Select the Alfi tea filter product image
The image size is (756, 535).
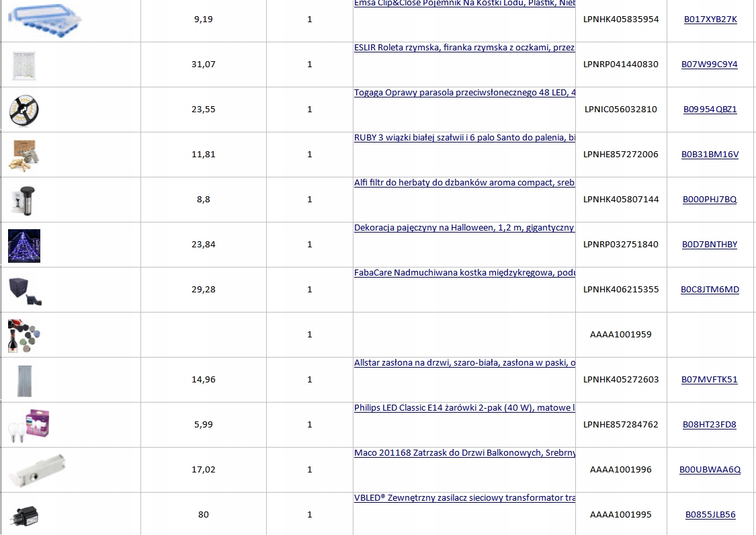pos(24,200)
